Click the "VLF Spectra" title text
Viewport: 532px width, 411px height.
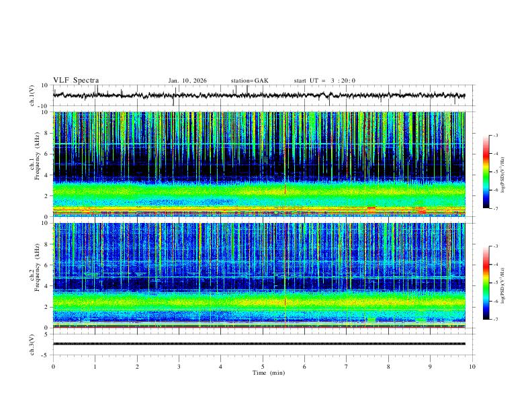(x=76, y=81)
